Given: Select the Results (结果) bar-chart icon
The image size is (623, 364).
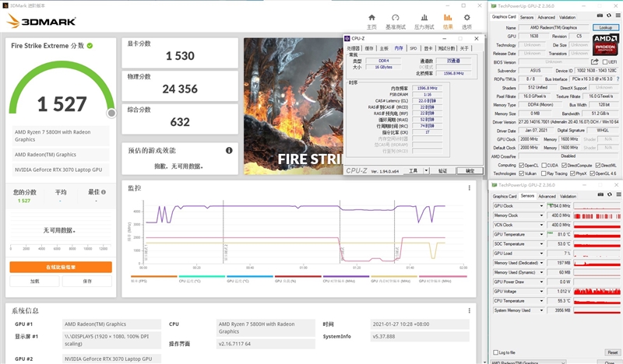Looking at the screenshot, I should coord(448,17).
